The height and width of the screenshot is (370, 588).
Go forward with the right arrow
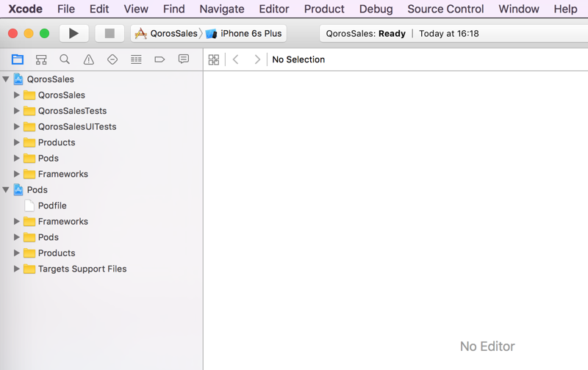pos(257,59)
